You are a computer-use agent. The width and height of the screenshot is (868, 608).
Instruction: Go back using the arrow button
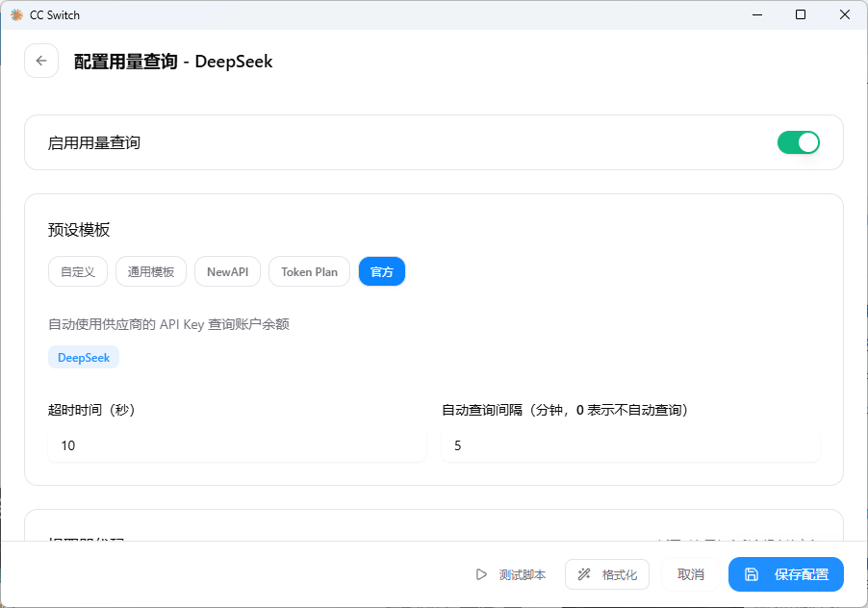pyautogui.click(x=41, y=61)
